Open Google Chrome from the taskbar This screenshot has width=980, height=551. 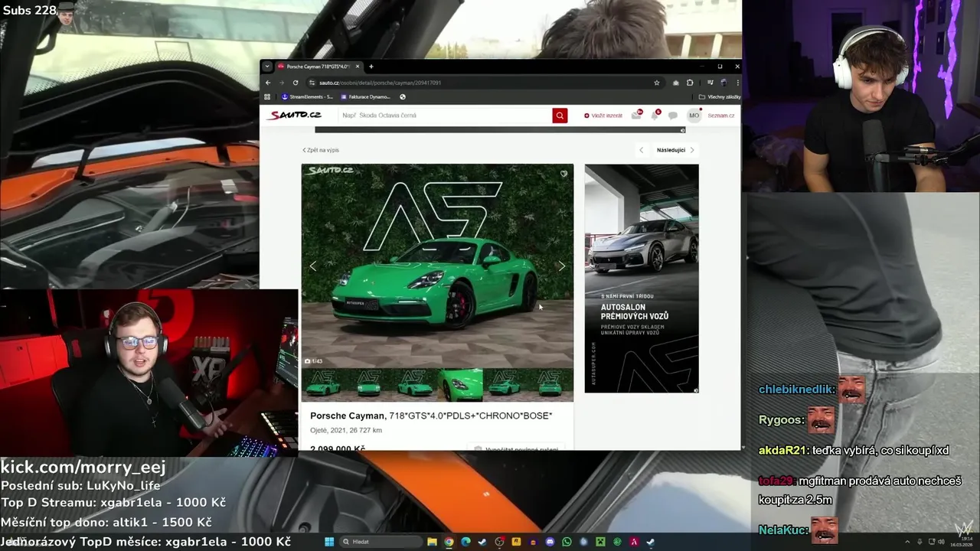point(449,542)
